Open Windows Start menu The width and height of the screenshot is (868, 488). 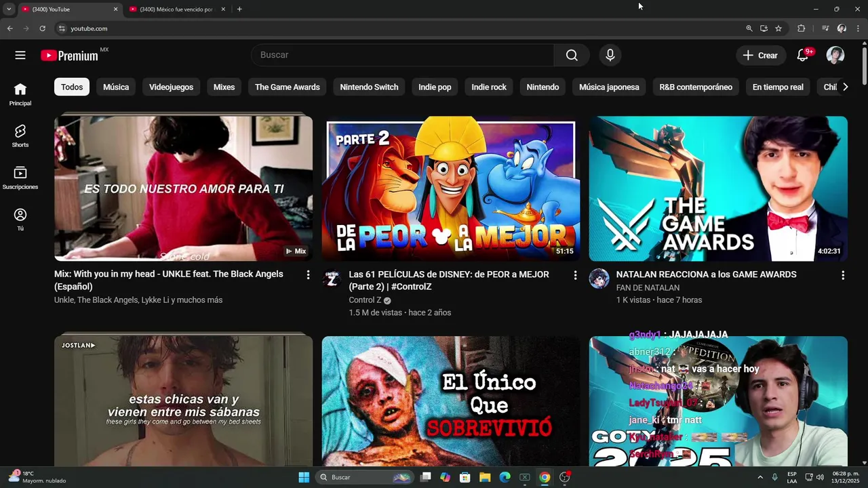click(x=304, y=477)
